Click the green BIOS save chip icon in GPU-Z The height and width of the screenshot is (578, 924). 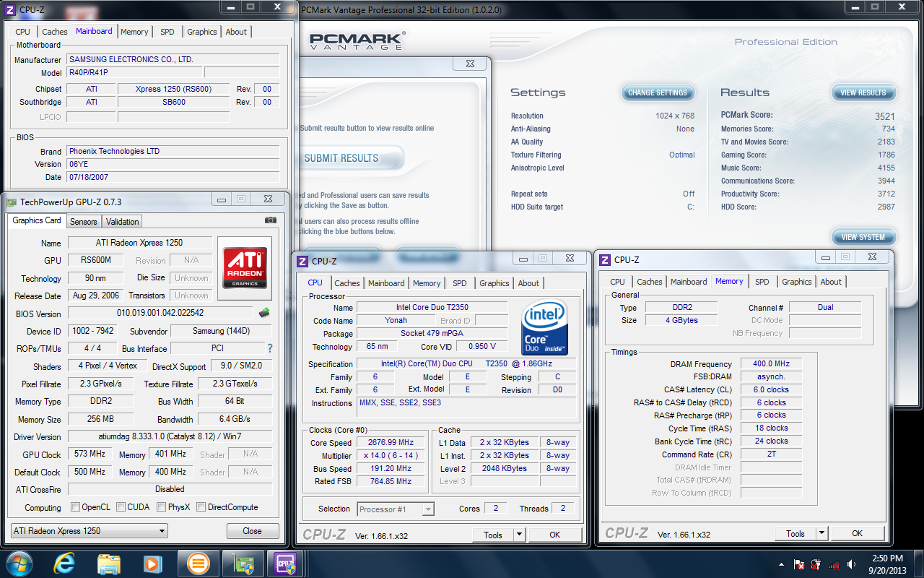pos(265,313)
